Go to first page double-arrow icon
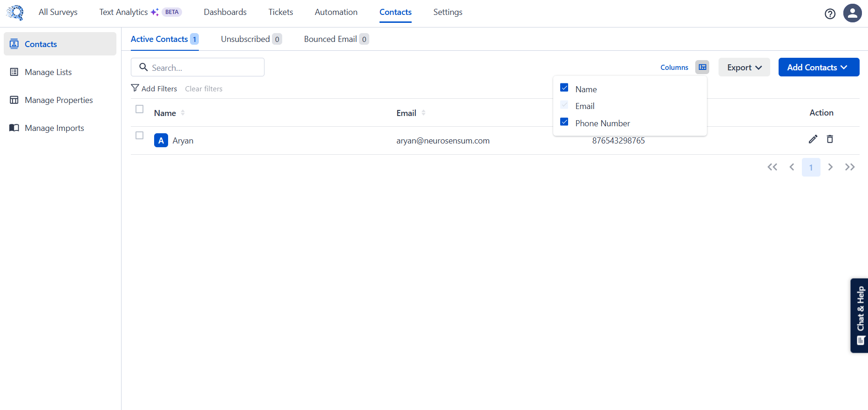The image size is (868, 410). coord(772,167)
